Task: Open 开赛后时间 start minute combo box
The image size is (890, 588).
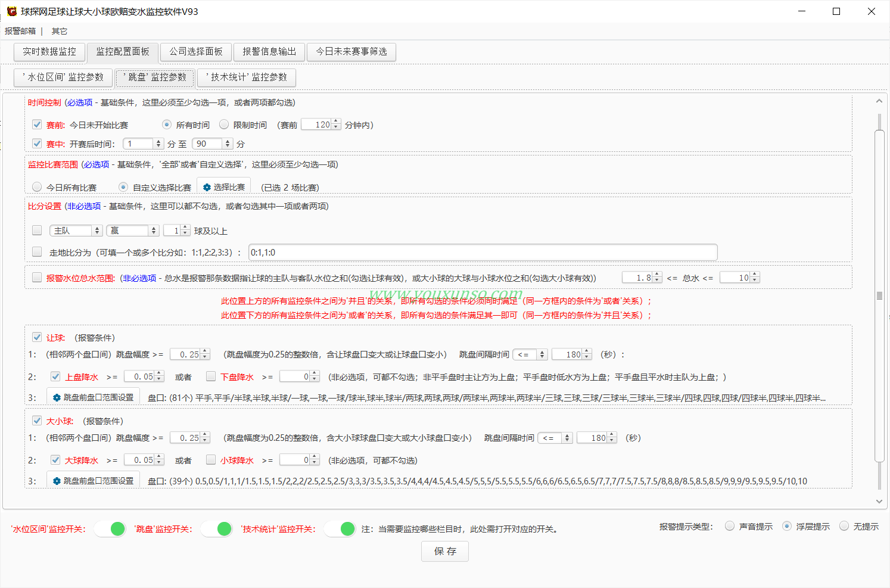Action: [x=143, y=144]
